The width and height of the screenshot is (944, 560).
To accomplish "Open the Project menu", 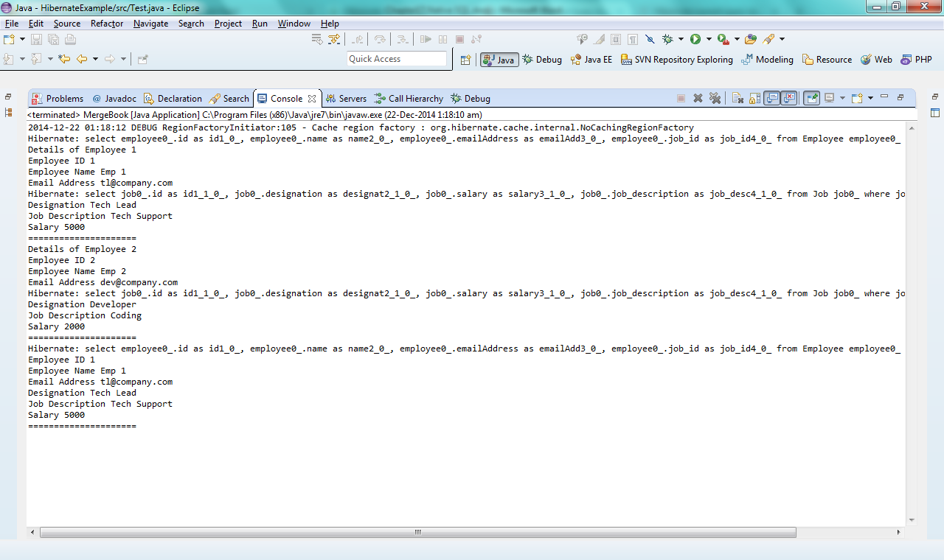I will click(x=228, y=24).
